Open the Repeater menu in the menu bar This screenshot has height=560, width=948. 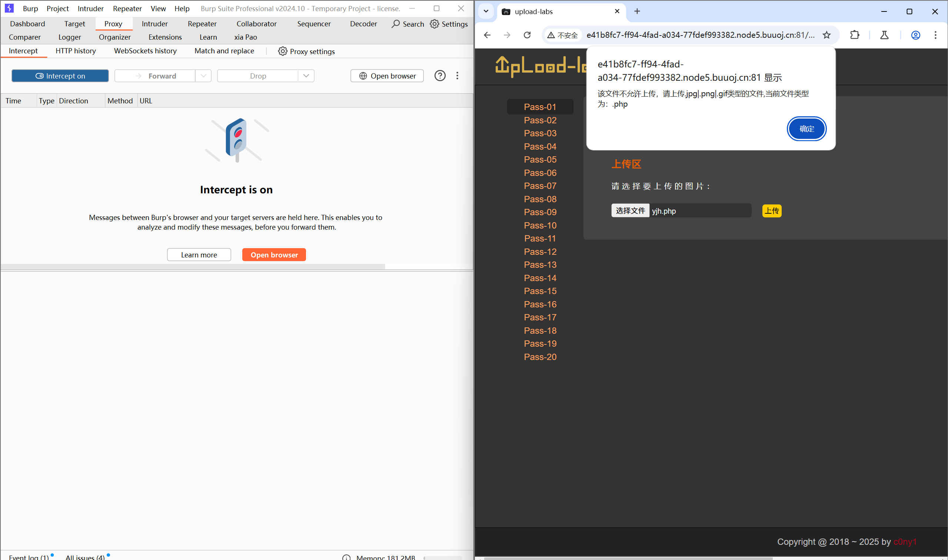(x=127, y=8)
